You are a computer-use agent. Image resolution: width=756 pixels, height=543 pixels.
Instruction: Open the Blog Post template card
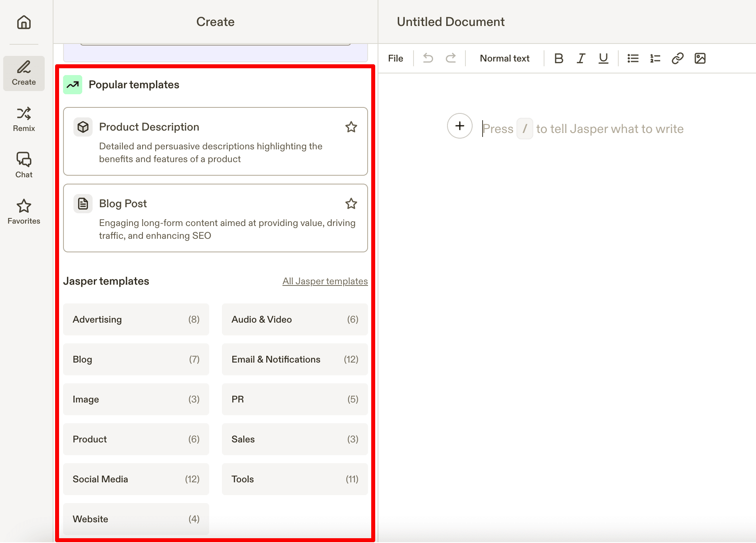pos(216,218)
